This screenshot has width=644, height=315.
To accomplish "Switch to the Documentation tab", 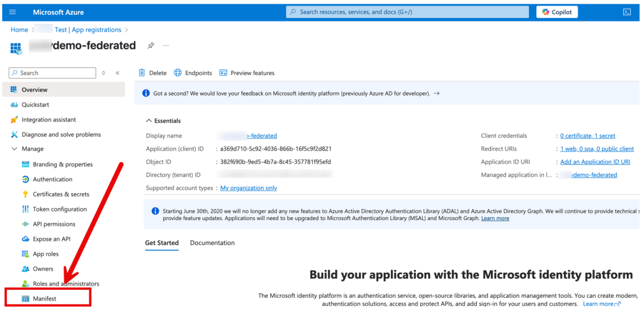I will pos(212,243).
